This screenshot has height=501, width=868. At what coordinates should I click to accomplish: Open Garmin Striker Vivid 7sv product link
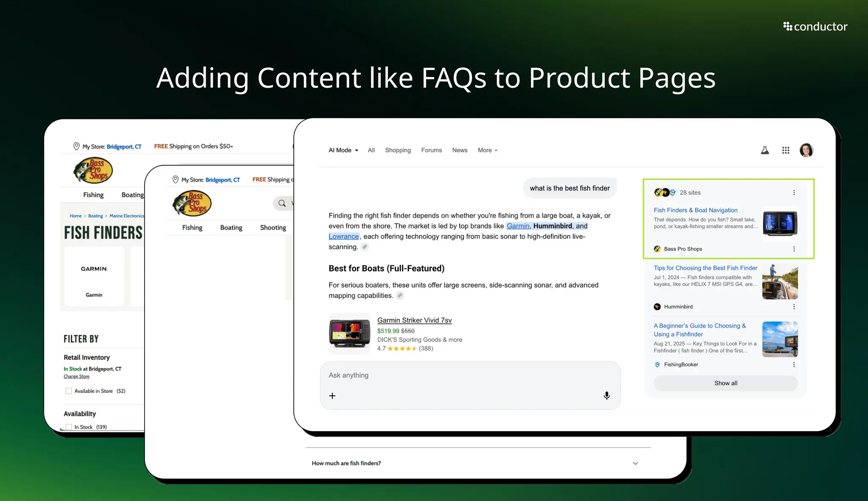[x=415, y=320]
